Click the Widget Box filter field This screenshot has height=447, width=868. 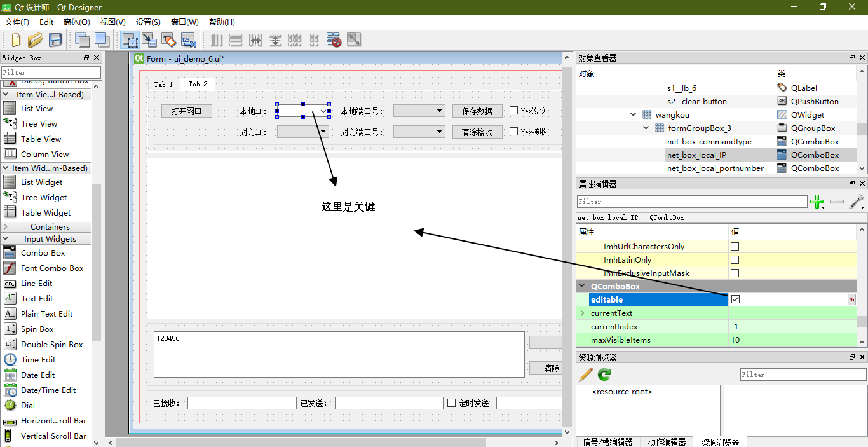point(51,72)
